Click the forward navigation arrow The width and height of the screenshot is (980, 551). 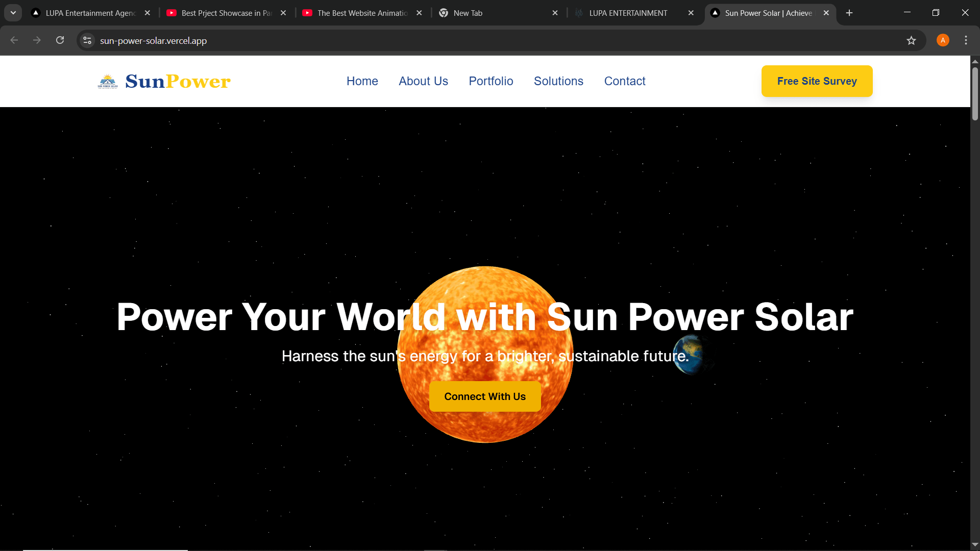coord(37,40)
